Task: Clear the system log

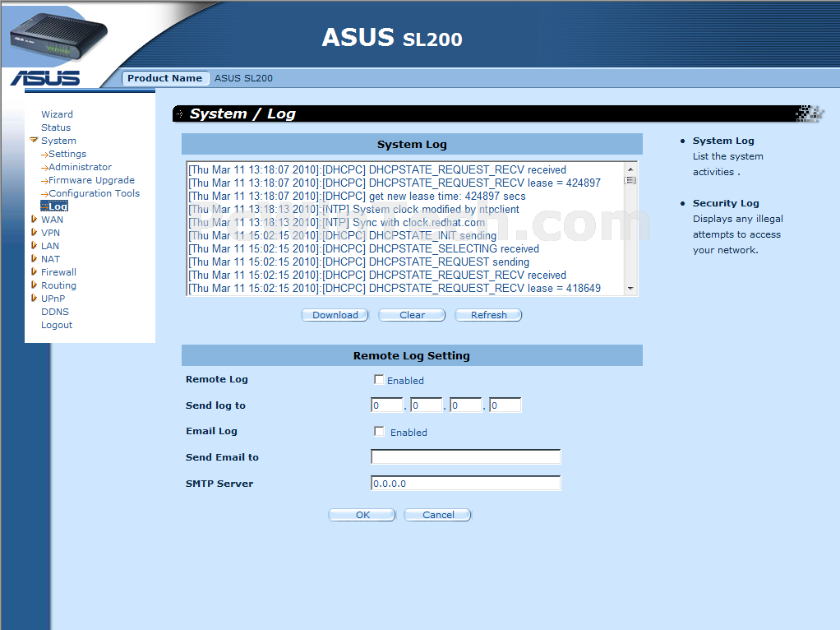Action: point(412,315)
